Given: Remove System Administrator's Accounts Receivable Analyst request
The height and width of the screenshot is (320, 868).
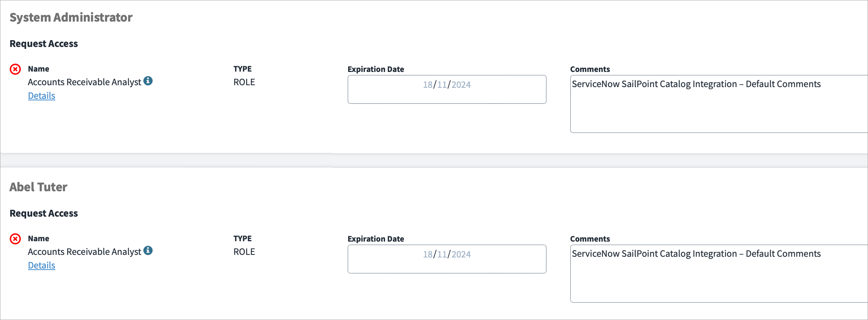Looking at the screenshot, I should tap(15, 69).
